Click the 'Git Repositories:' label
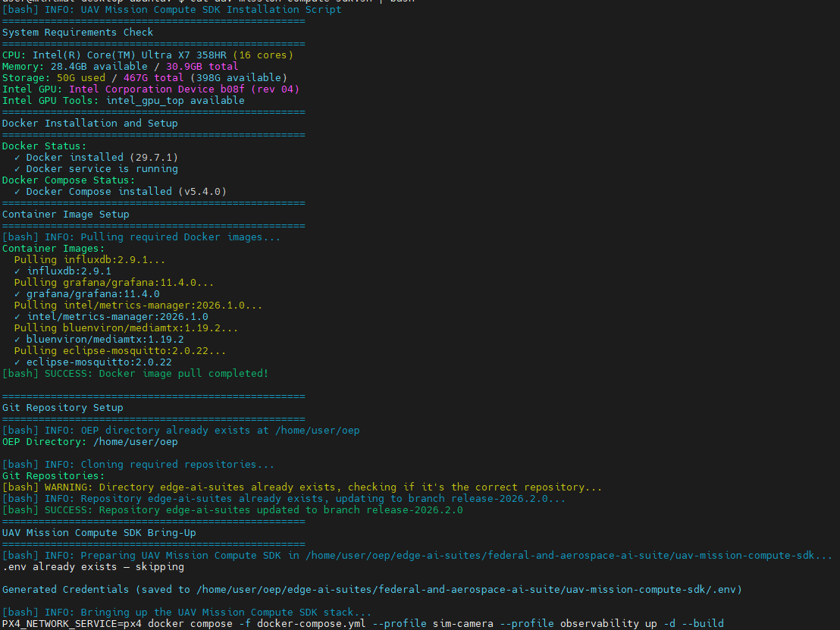This screenshot has width=840, height=630. (54, 475)
